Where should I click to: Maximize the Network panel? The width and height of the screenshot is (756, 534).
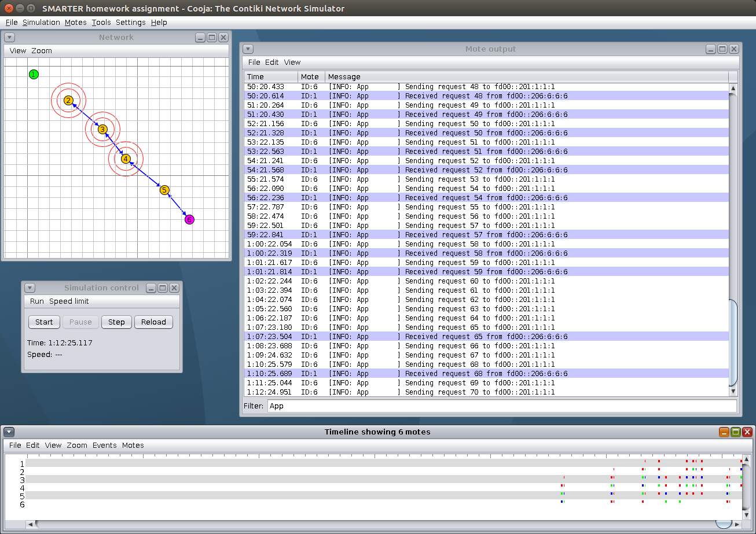pos(211,38)
